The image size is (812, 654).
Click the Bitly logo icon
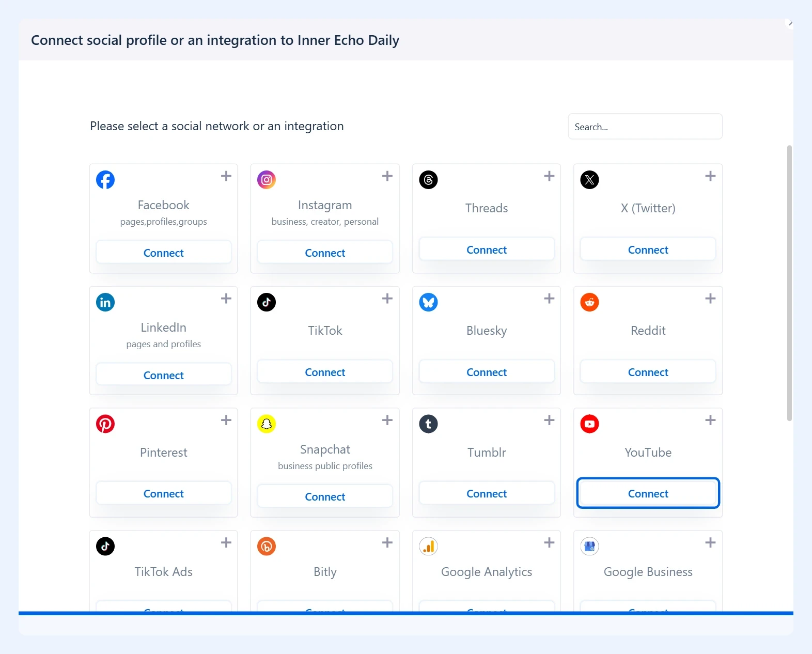[x=267, y=547]
